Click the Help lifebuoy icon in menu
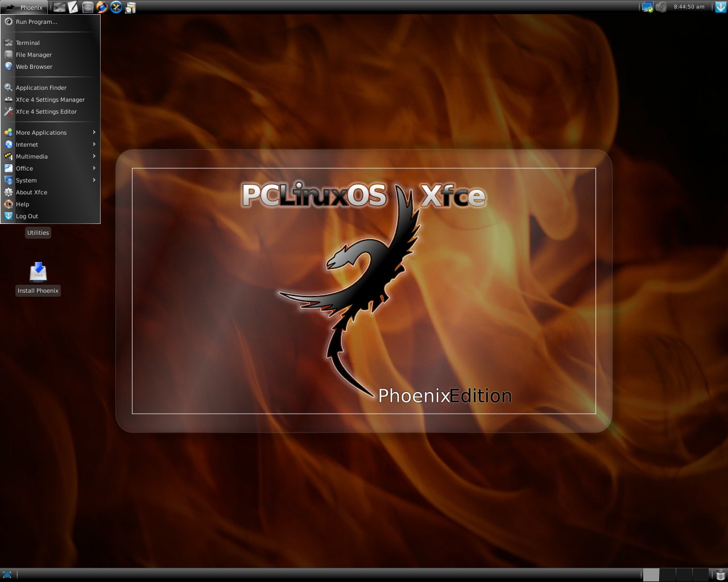 9,204
